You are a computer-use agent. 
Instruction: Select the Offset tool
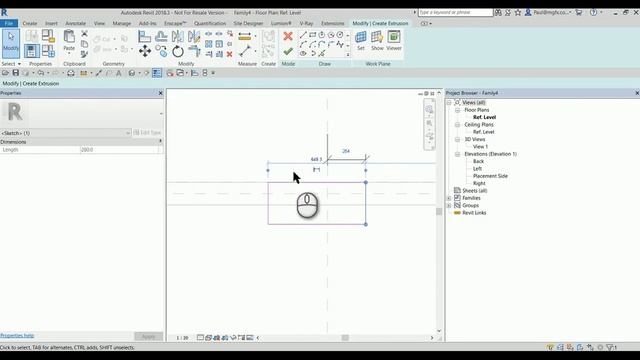point(161,37)
